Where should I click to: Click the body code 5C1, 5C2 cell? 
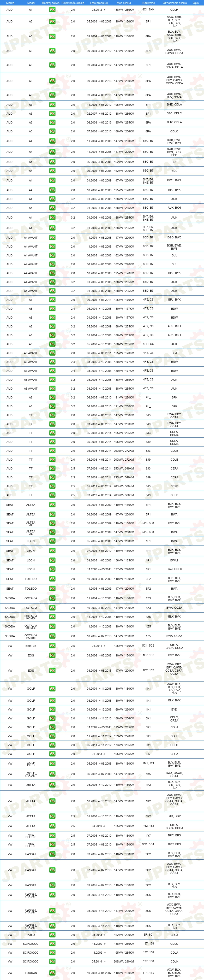(148, 645)
